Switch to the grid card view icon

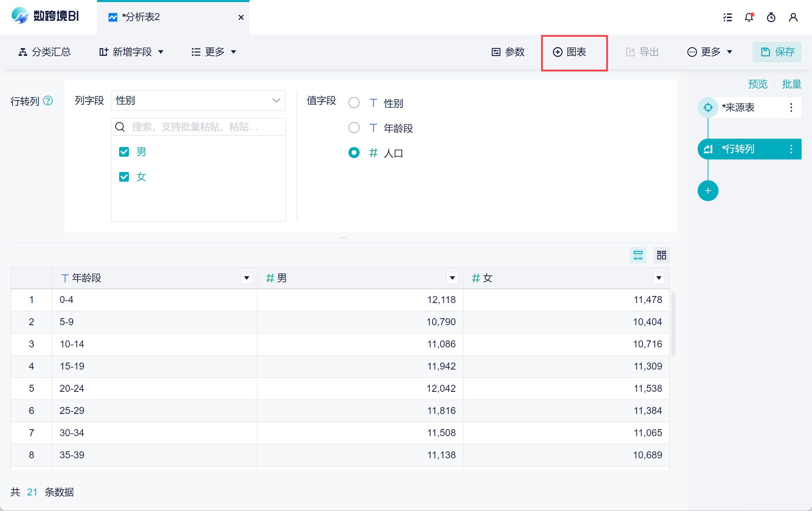(661, 255)
